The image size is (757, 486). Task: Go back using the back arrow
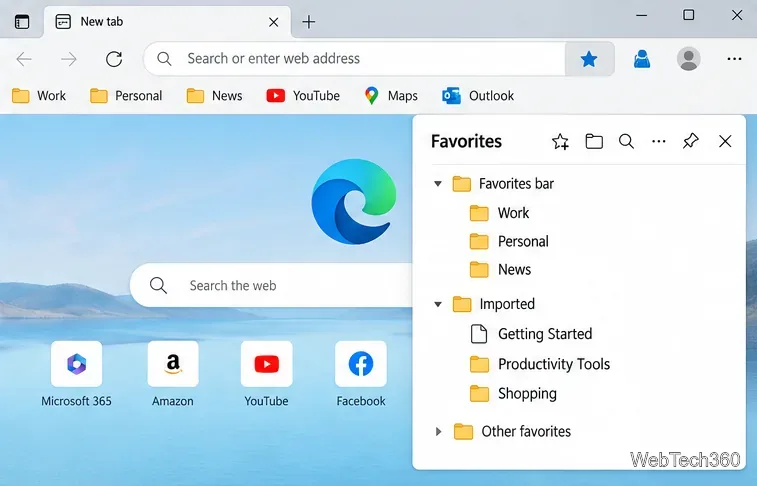click(x=24, y=59)
